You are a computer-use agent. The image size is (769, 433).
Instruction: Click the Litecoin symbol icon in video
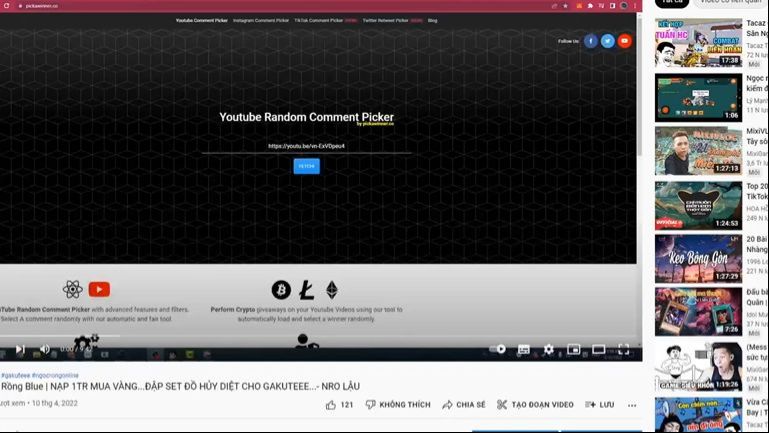[x=307, y=290]
